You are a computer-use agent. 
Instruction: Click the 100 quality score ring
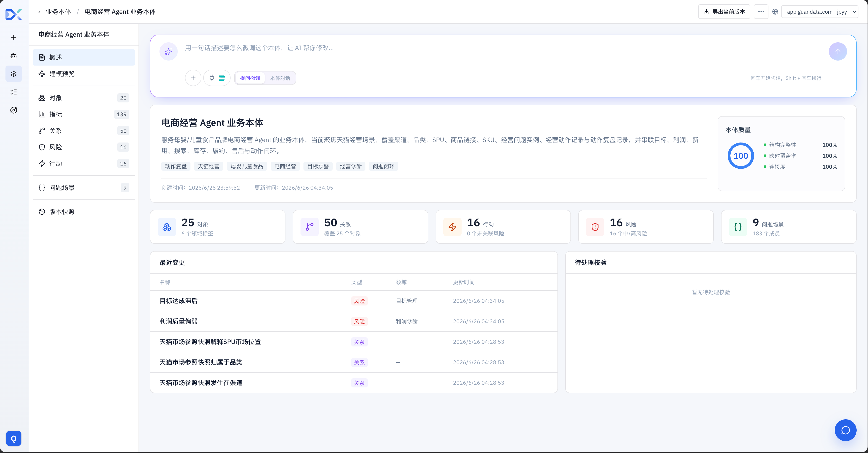pos(741,156)
